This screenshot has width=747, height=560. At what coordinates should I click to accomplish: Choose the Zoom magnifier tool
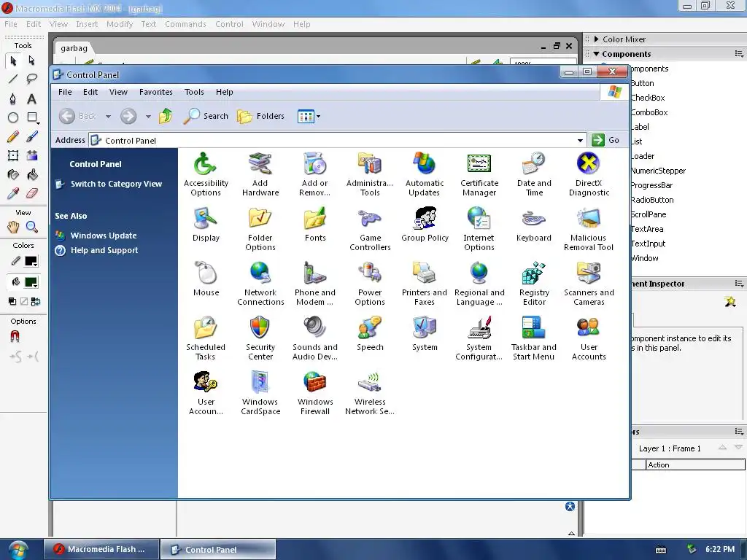pyautogui.click(x=32, y=227)
